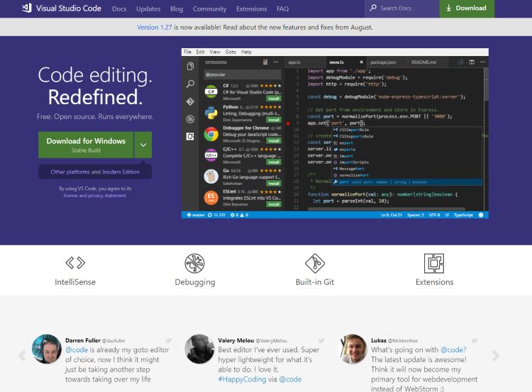Click the Built-in Git diamond icon
The width and height of the screenshot is (532, 392).
click(x=315, y=263)
